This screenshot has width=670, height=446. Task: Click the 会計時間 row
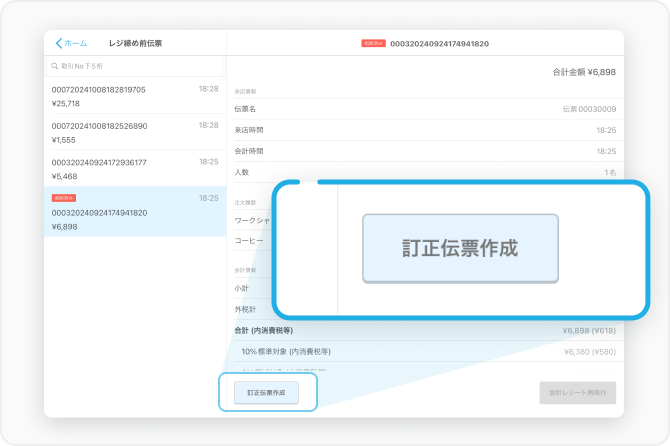424,151
